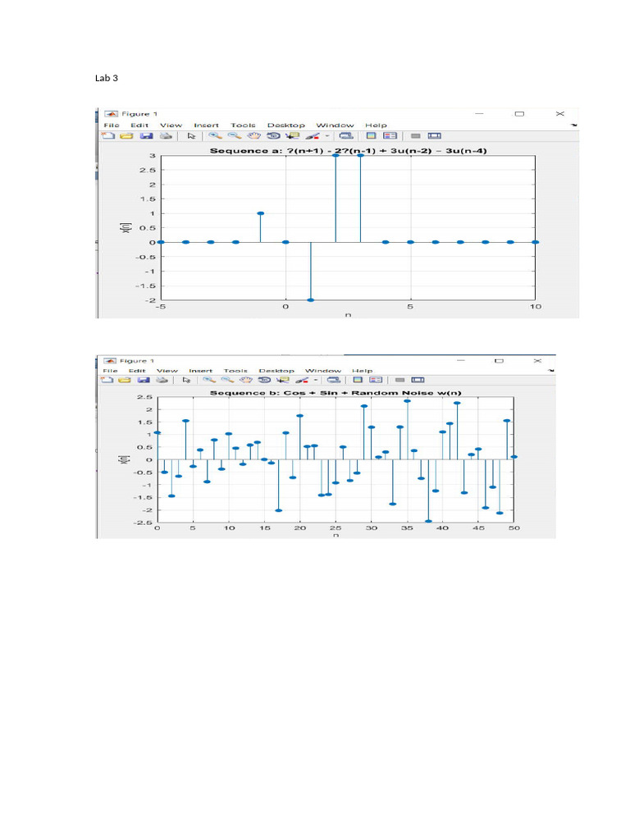Open File menu in Sequence a figure
Image resolution: width=630 pixels, height=840 pixels.
click(x=112, y=126)
